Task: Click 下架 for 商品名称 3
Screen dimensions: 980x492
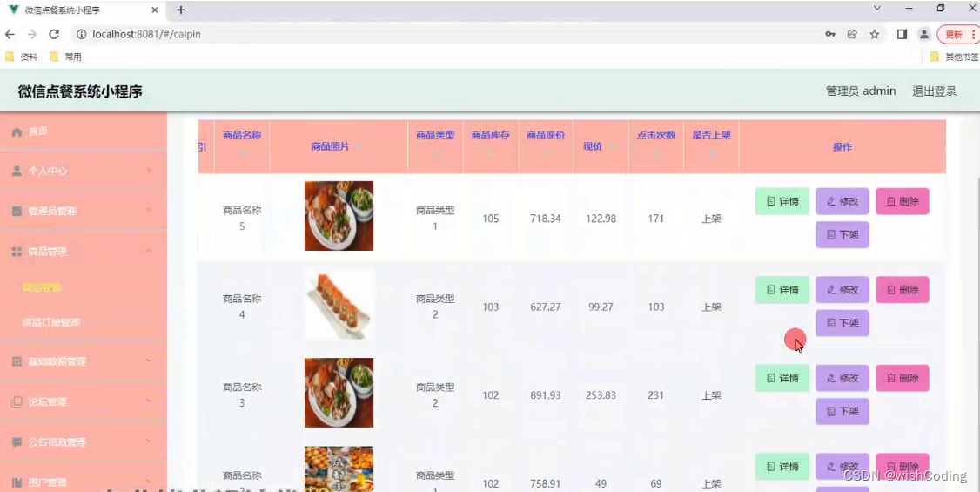Action: (842, 411)
